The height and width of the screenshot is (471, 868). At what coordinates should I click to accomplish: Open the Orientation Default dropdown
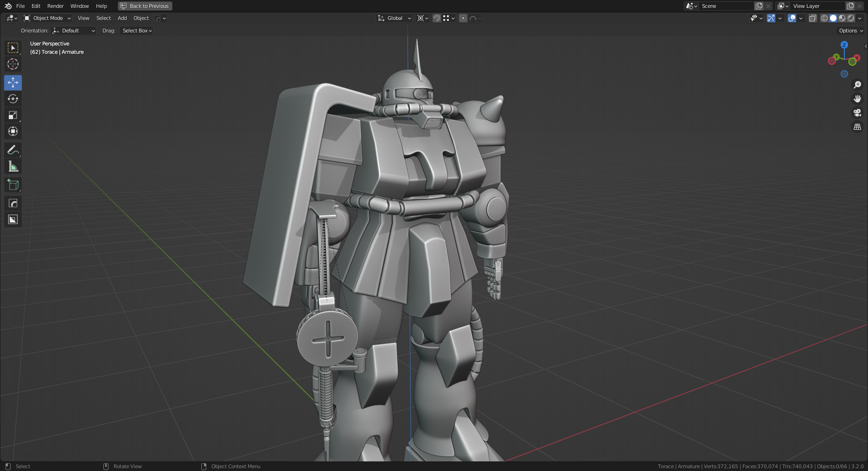[74, 31]
